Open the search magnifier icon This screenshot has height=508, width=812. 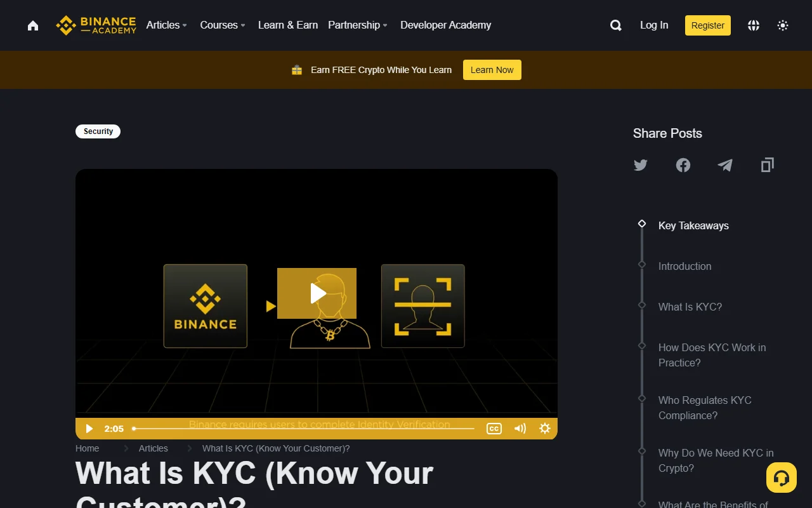click(615, 25)
